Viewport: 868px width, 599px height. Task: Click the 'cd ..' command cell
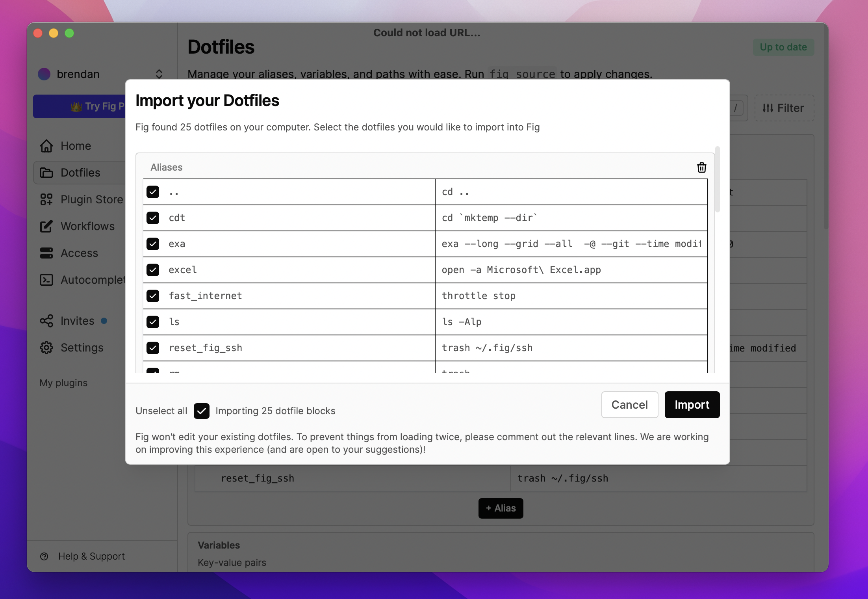[571, 192]
